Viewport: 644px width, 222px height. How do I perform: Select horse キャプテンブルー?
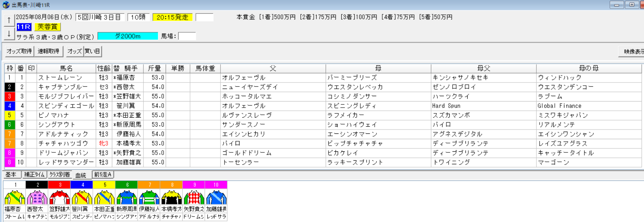[66, 87]
